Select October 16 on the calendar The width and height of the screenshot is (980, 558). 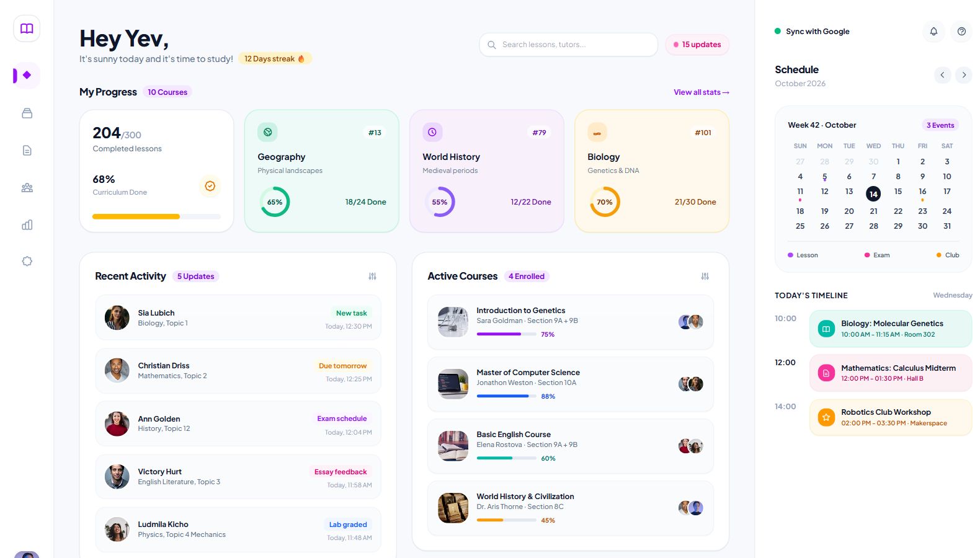[922, 192]
